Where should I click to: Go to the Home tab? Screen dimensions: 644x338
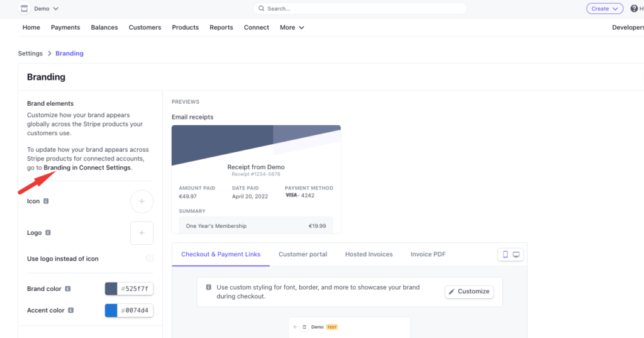(x=31, y=27)
